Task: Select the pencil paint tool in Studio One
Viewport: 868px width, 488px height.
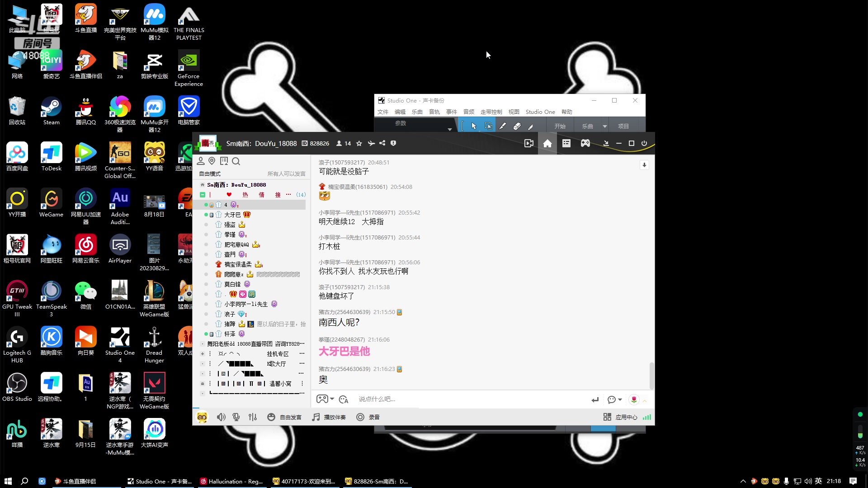Action: click(502, 126)
